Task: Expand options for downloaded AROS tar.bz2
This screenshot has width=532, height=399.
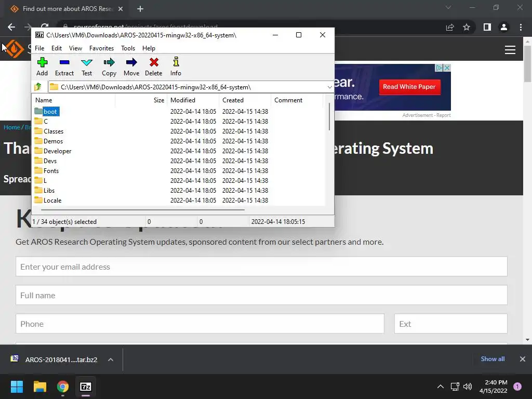Action: coord(111,360)
